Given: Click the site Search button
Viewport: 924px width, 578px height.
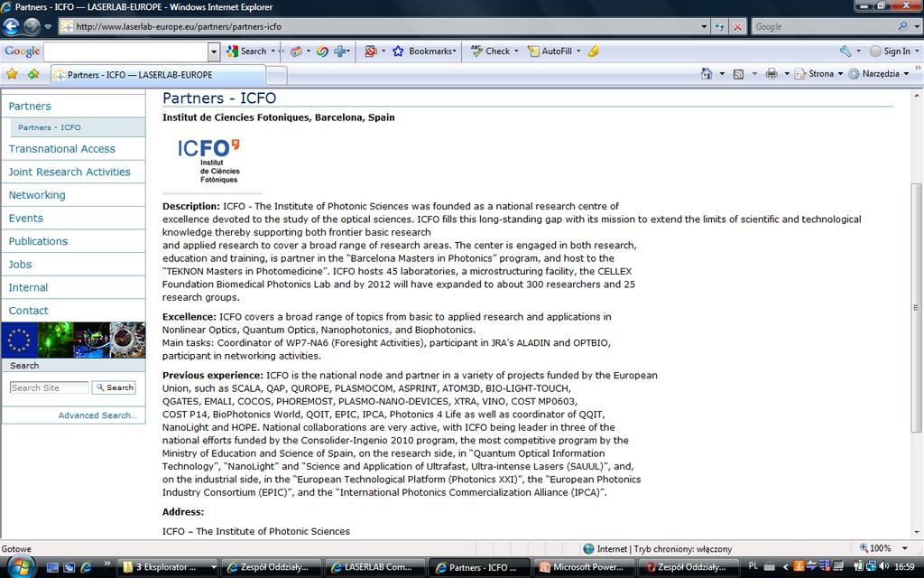Looking at the screenshot, I should [115, 387].
